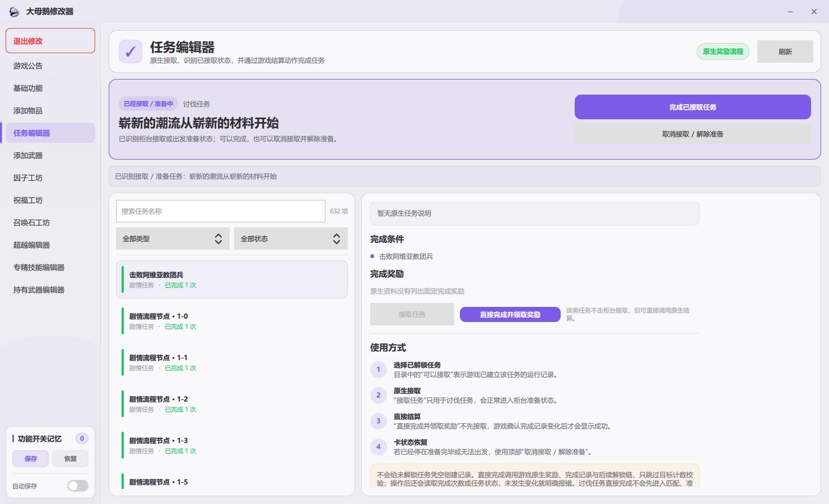
Task: Click the 0 counter badge in 功能开关记忆
Action: 82,438
